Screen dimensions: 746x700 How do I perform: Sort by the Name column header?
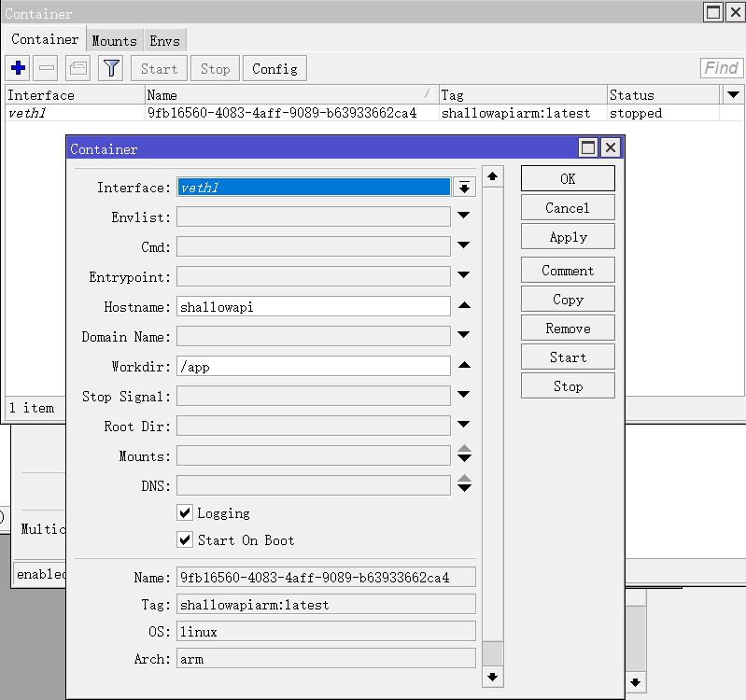click(x=291, y=94)
